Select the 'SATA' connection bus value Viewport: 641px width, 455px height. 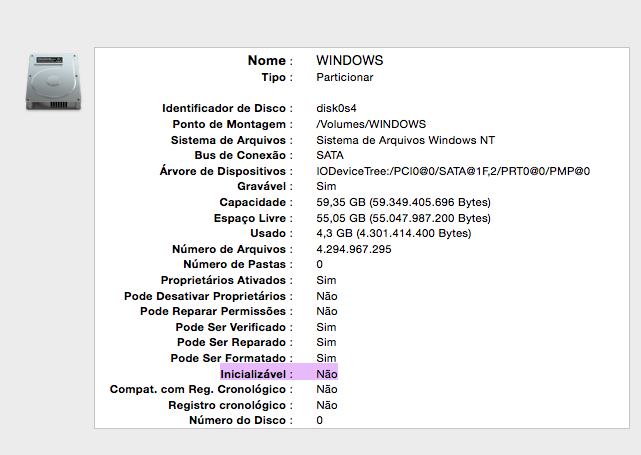[330, 155]
